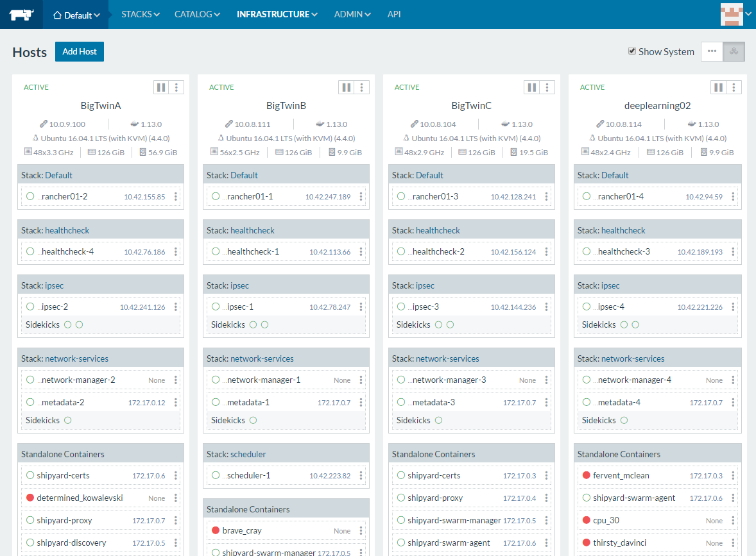Screen dimensions: 756x556
Task: Pause the BigTwinC host
Action: click(x=531, y=87)
